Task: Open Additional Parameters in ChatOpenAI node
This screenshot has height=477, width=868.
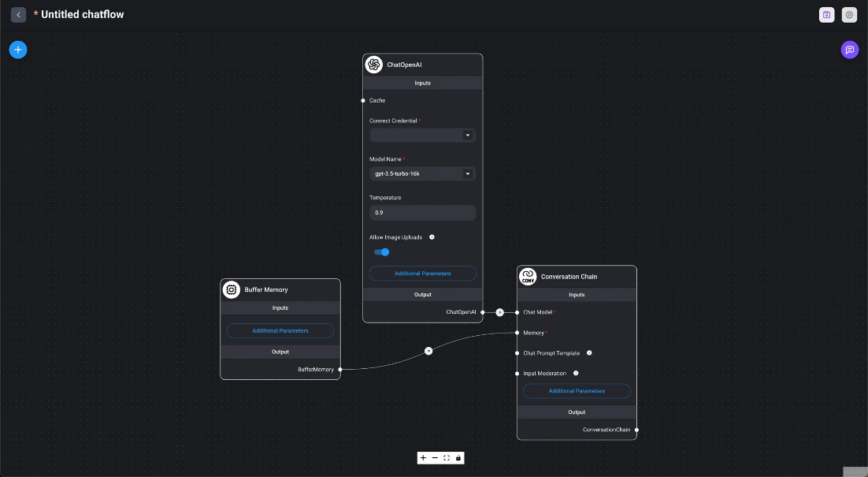Action: tap(422, 274)
